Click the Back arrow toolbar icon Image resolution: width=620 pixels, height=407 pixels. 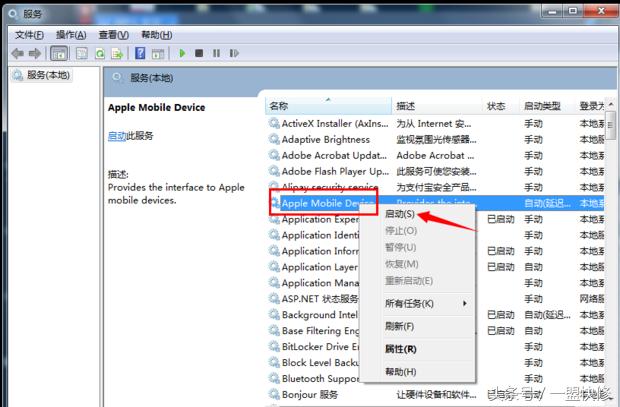tap(17, 53)
